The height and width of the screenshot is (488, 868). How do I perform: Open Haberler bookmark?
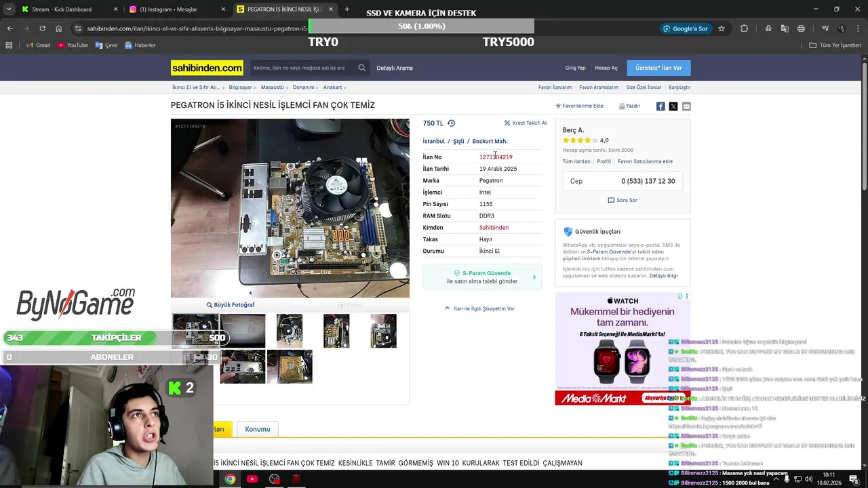click(140, 45)
